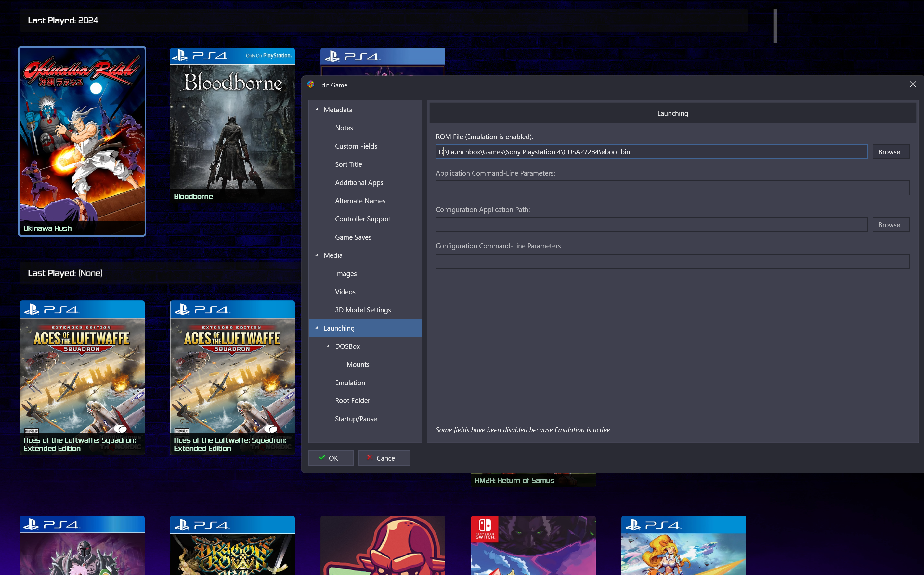924x575 pixels.
Task: Click Configuration Command-Line Parameters field
Action: (672, 261)
